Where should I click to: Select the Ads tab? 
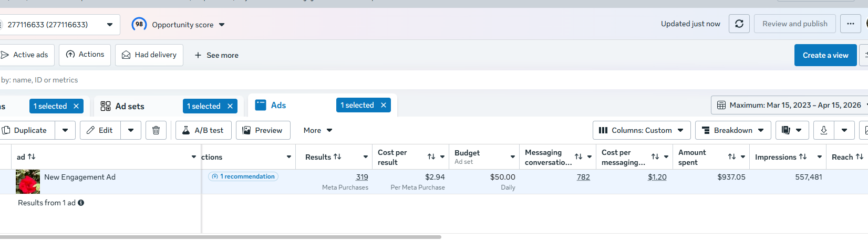pyautogui.click(x=278, y=105)
